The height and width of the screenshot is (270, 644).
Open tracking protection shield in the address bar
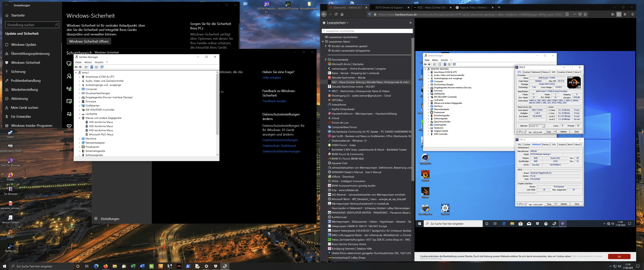tap(370, 14)
